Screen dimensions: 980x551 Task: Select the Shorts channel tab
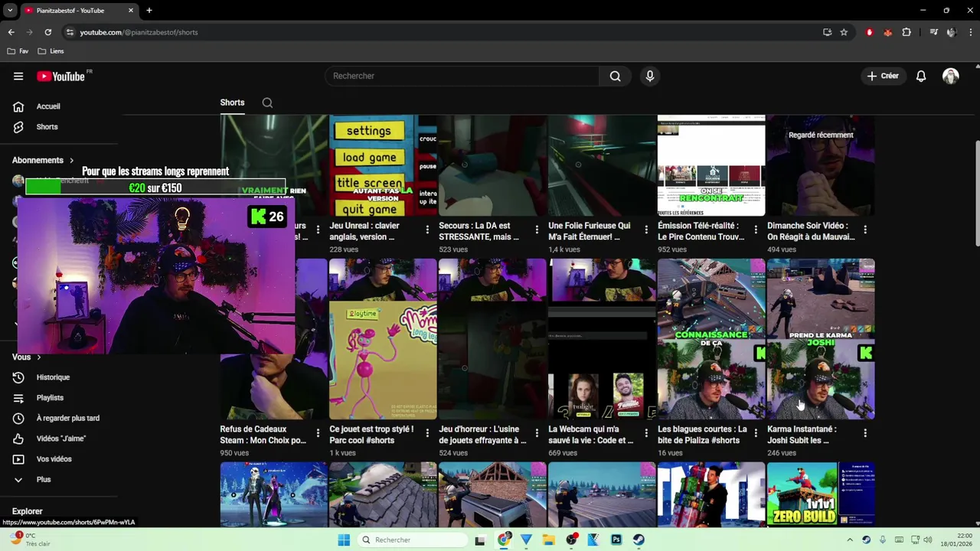click(232, 103)
